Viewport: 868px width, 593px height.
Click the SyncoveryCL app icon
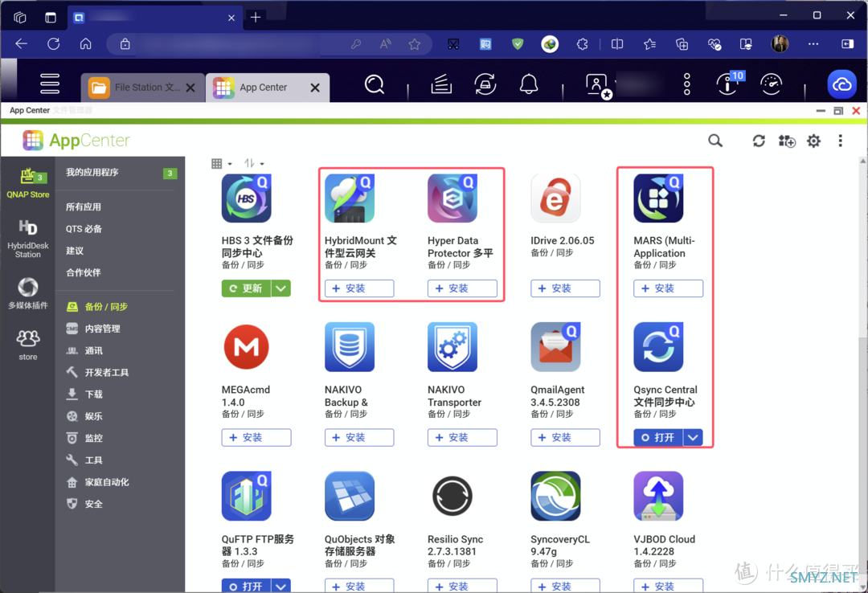555,496
